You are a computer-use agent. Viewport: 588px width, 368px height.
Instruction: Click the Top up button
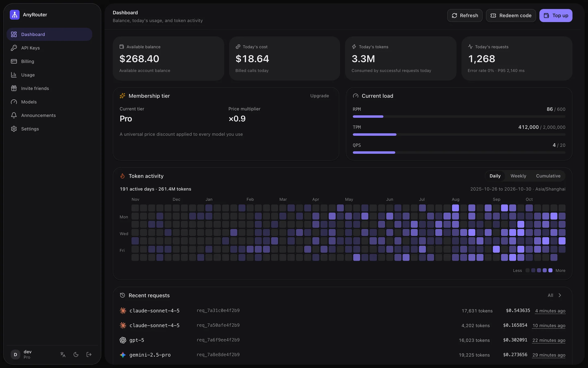tap(556, 16)
